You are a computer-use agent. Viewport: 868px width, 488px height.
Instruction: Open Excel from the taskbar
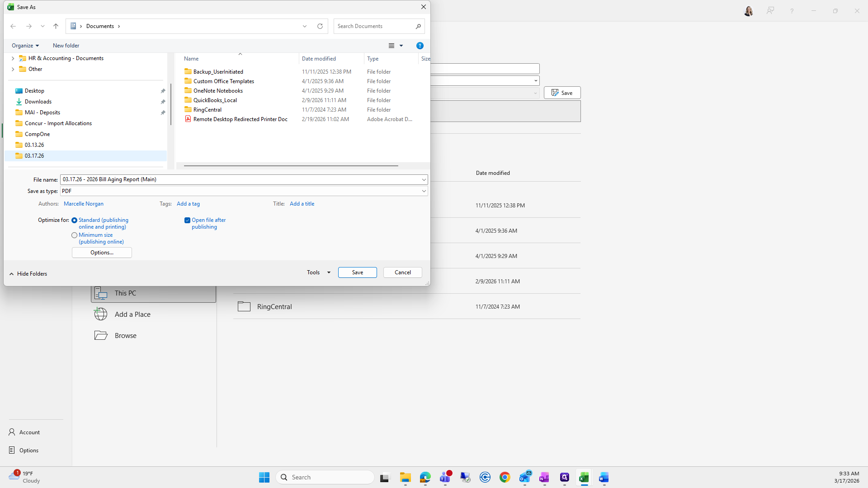pyautogui.click(x=584, y=477)
